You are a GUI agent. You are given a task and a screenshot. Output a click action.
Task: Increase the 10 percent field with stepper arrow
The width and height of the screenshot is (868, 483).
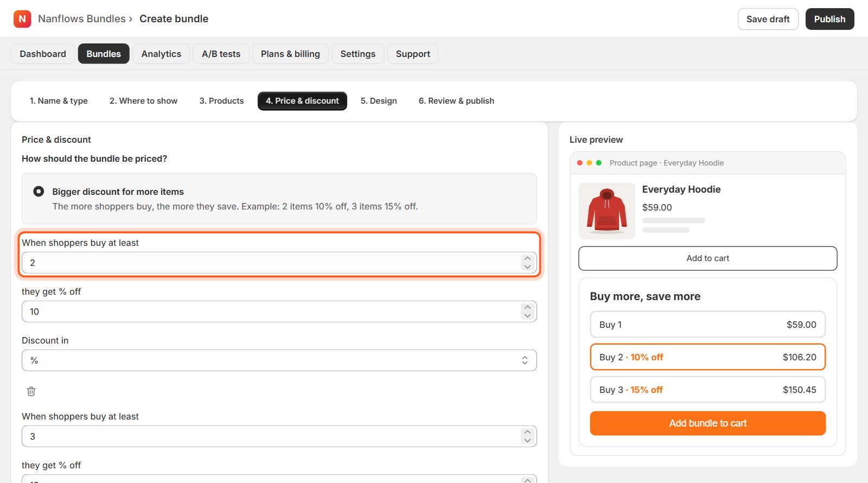point(527,307)
